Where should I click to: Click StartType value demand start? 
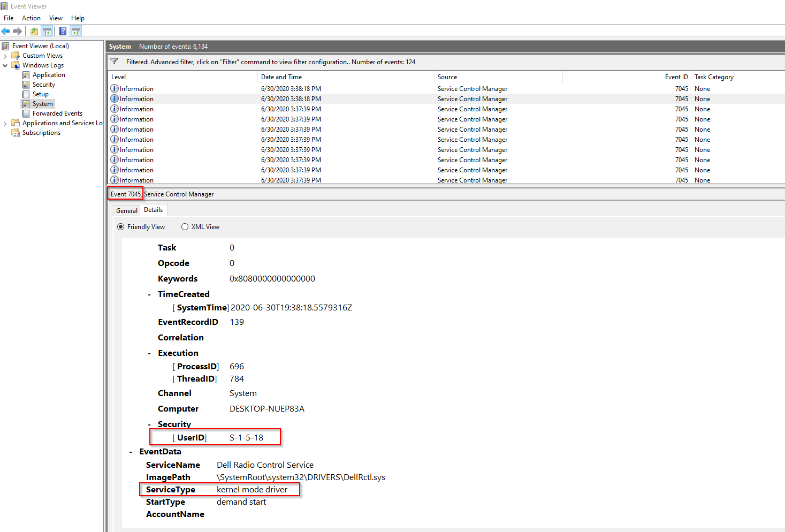241,502
